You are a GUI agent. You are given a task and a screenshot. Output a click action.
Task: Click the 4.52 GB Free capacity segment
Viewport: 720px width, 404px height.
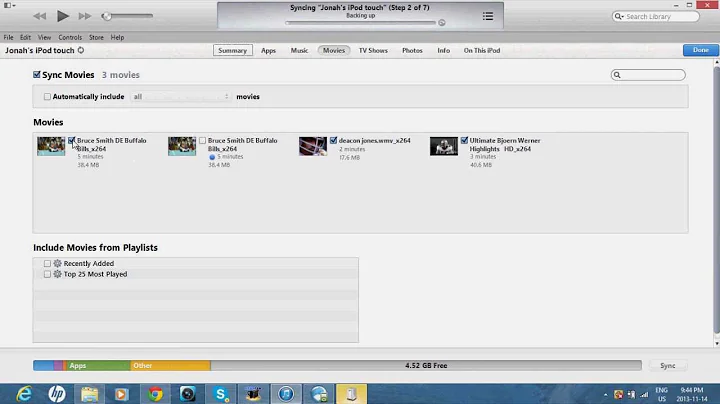426,365
